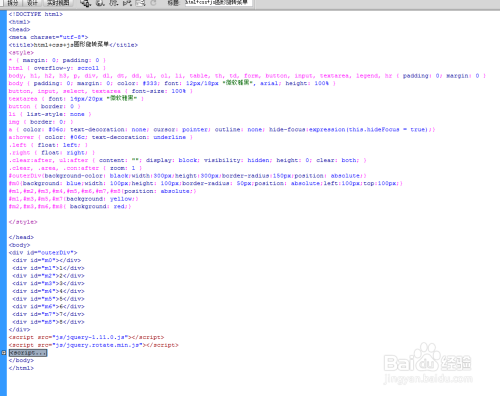Enable 实时视图 (Live View)

pos(58,3)
